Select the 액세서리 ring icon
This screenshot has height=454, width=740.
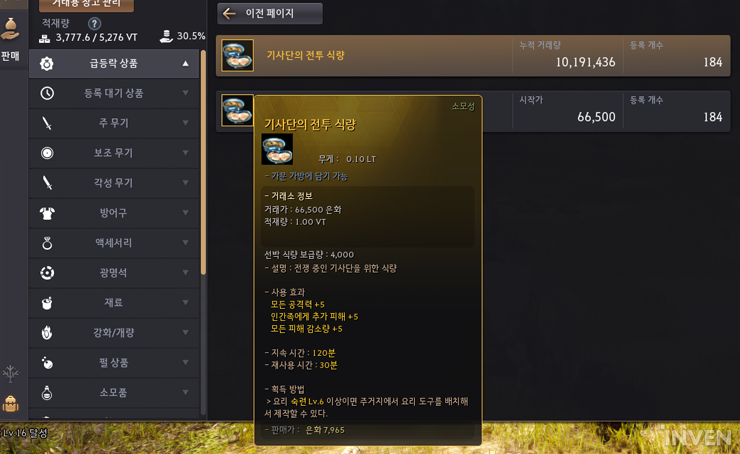click(47, 243)
